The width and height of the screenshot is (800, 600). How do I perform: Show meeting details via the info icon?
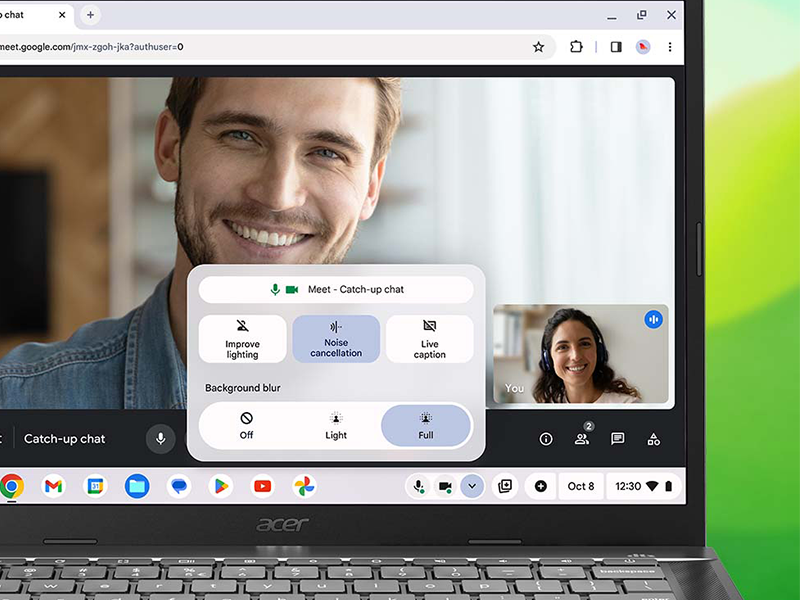coord(546,438)
